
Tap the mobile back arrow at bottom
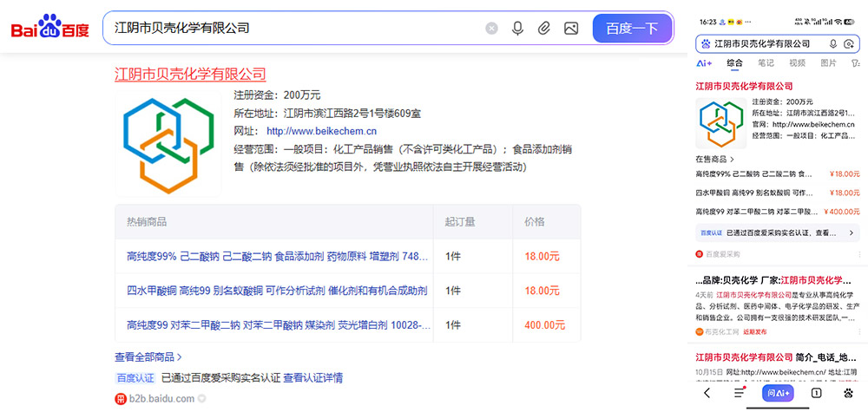707,393
